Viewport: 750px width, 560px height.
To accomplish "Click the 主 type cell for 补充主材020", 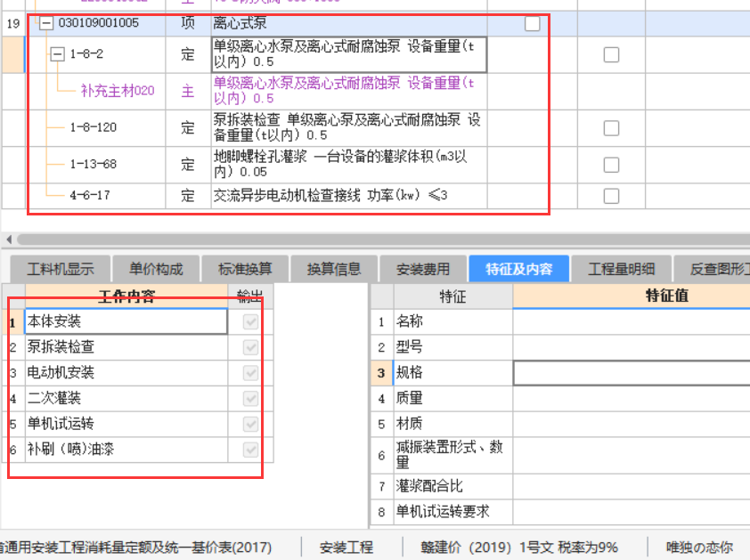I will coord(188,91).
